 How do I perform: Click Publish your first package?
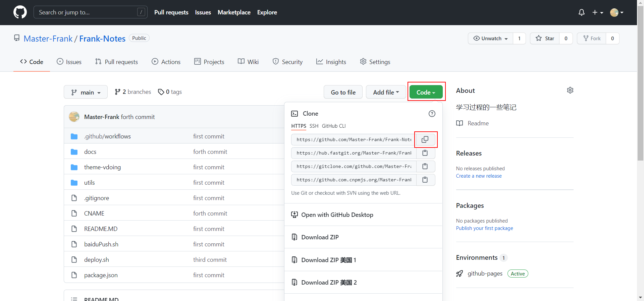[x=484, y=228]
